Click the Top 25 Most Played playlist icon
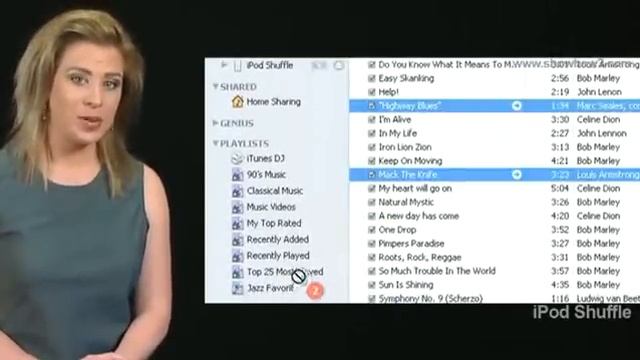The image size is (640, 360). (x=238, y=272)
